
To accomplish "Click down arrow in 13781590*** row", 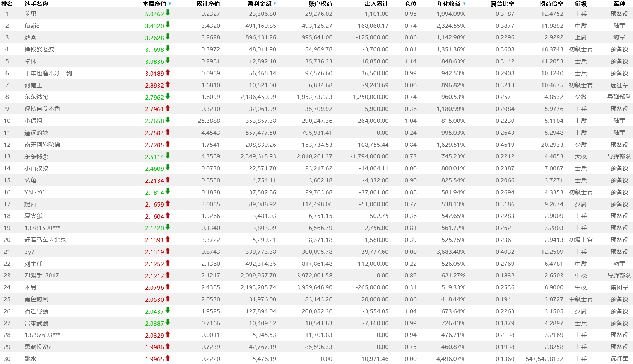I will [x=168, y=227].
